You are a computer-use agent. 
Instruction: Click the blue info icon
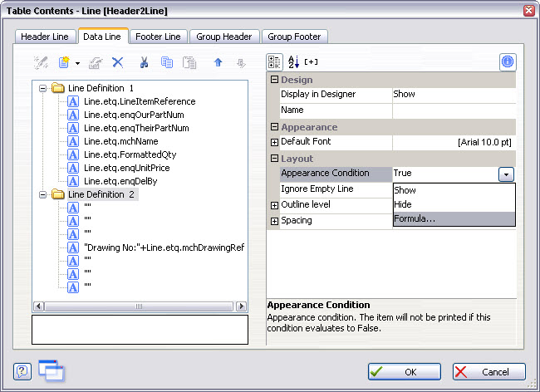point(508,62)
